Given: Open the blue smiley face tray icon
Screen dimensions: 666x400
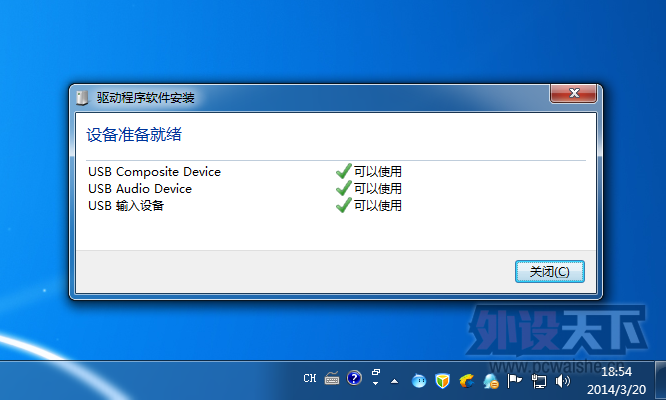Looking at the screenshot, I should pyautogui.click(x=419, y=380).
